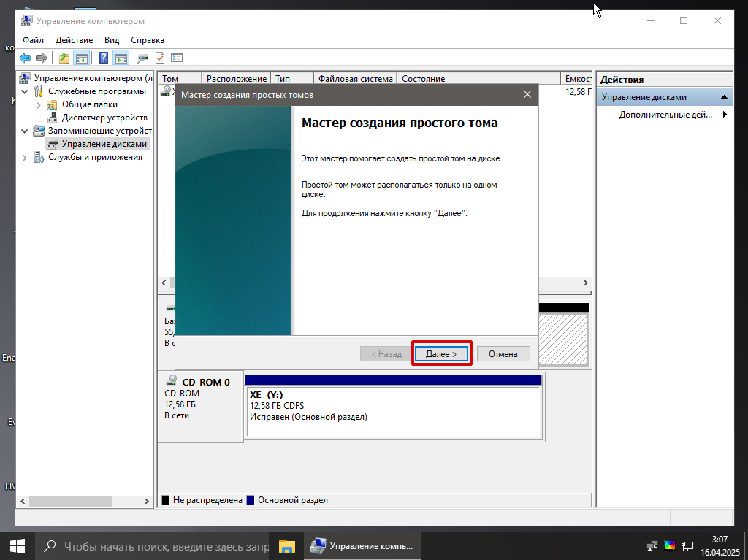Toggle the Action pane toolbar icon
The width and height of the screenshot is (748, 560).
[x=121, y=58]
